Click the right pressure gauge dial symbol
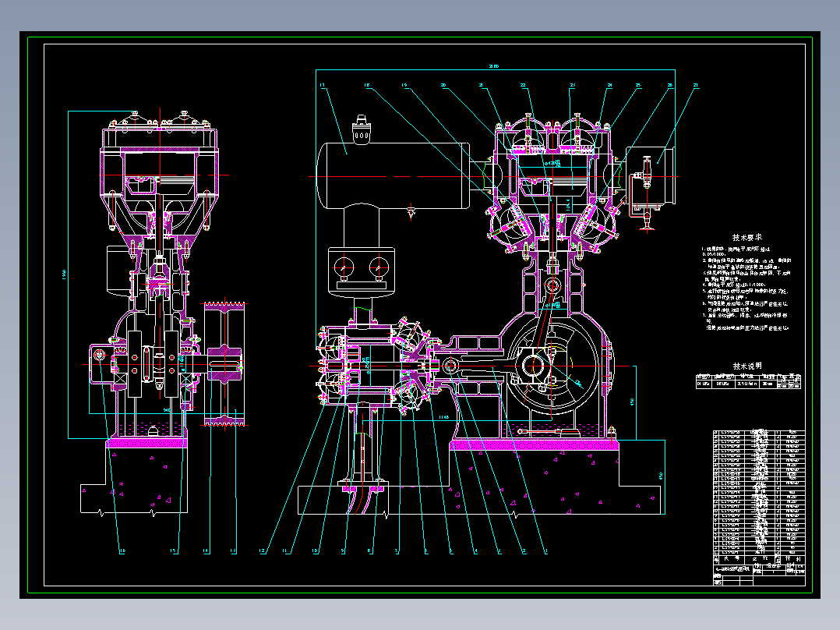 (x=379, y=267)
